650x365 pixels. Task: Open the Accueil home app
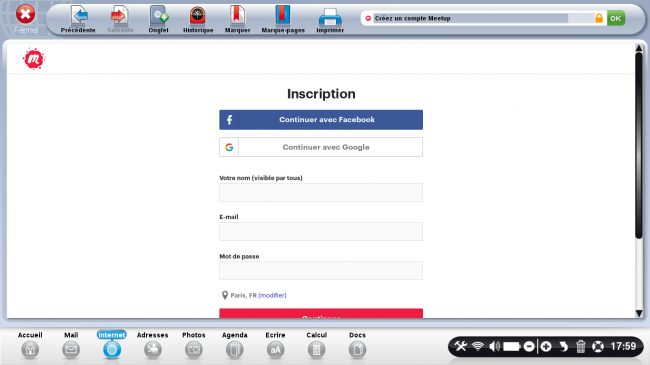pos(30,345)
